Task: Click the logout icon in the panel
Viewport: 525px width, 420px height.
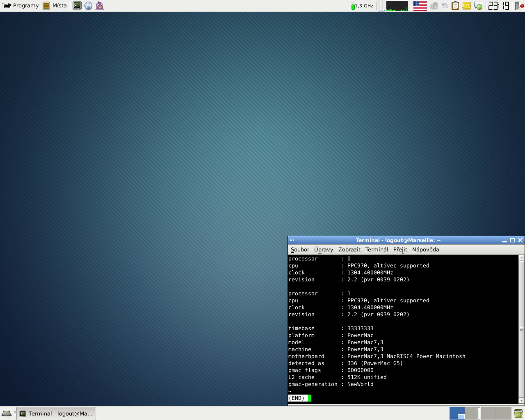Action: coord(520,6)
